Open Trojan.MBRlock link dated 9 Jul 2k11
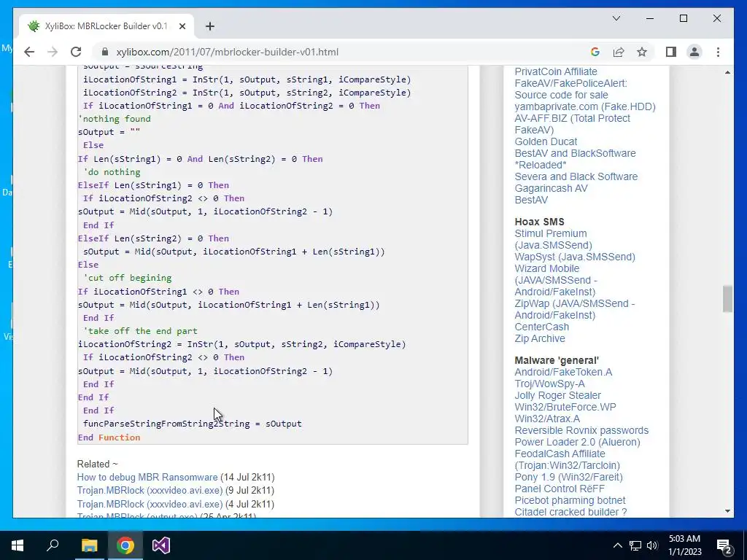This screenshot has width=747, height=560. coord(150,491)
